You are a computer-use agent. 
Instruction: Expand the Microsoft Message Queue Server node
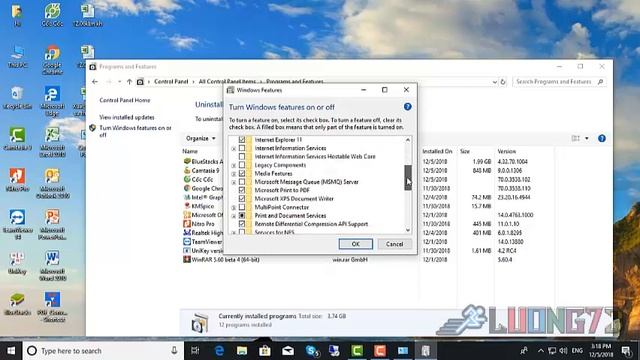(234, 182)
